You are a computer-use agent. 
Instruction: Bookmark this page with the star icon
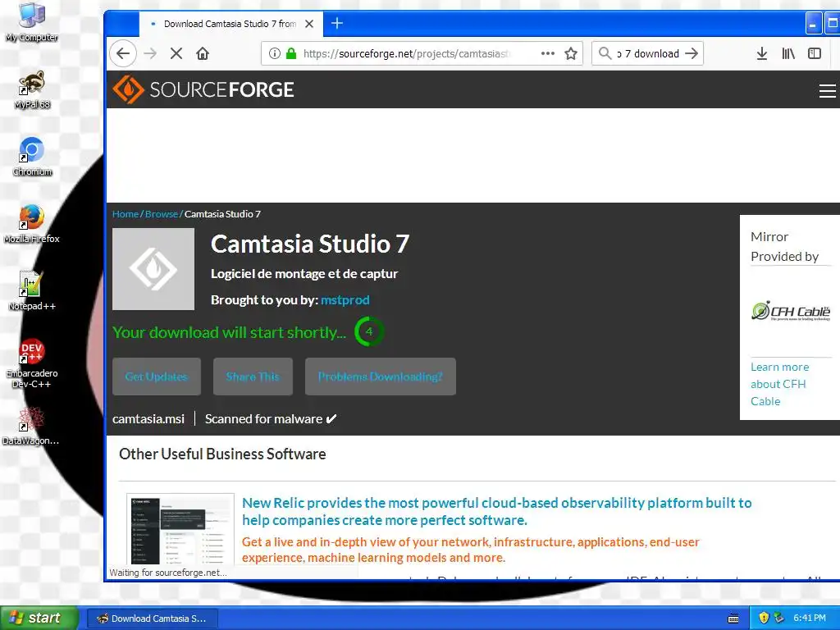tap(571, 53)
